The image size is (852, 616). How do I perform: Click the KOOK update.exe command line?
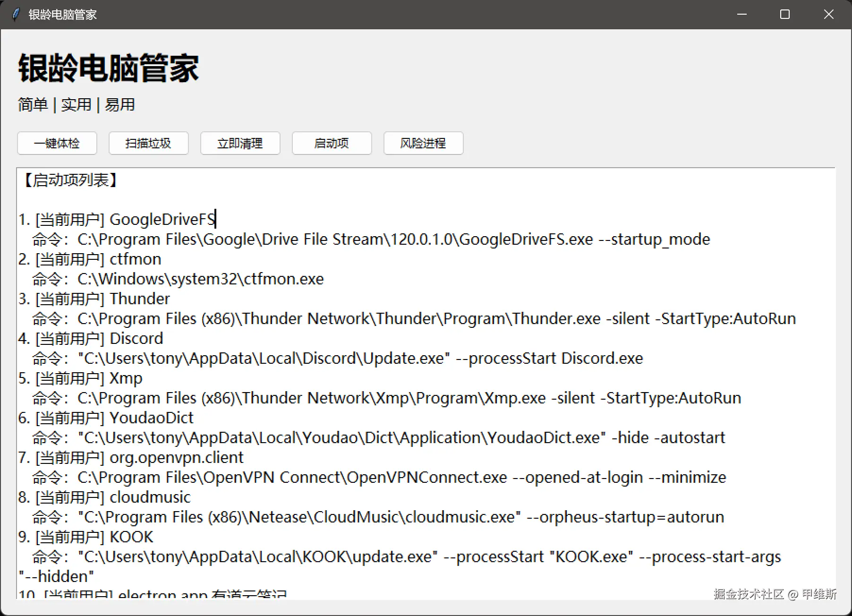pyautogui.click(x=407, y=557)
